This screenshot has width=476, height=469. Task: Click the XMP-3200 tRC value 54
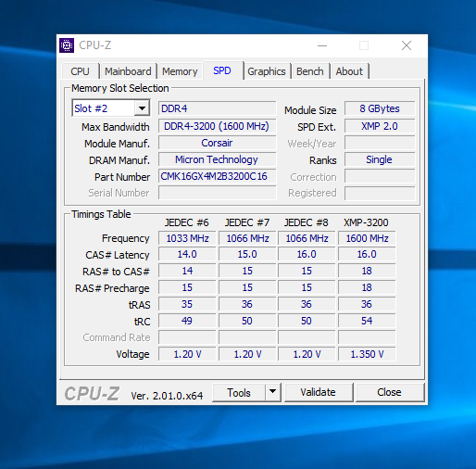coord(367,321)
